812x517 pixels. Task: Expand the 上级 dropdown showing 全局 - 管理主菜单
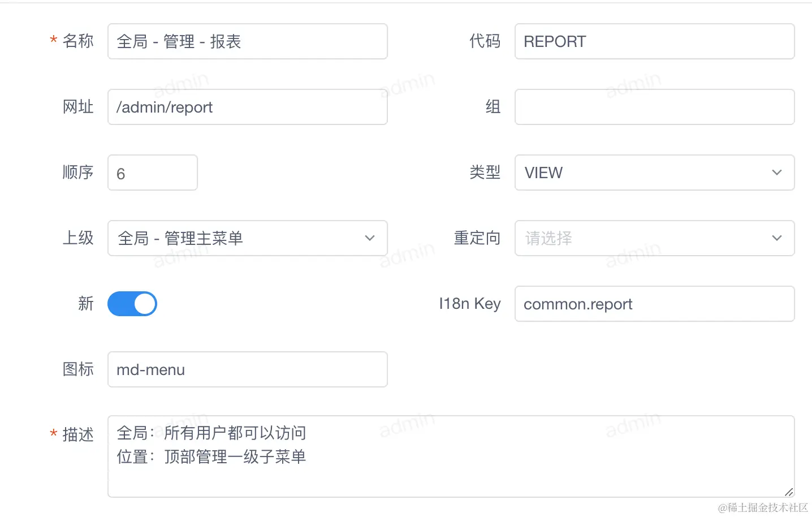point(237,238)
